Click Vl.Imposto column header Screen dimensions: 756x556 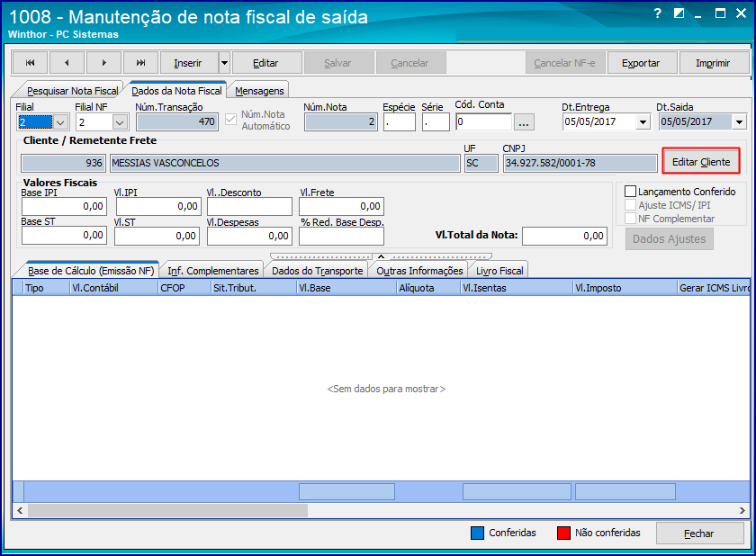point(625,288)
